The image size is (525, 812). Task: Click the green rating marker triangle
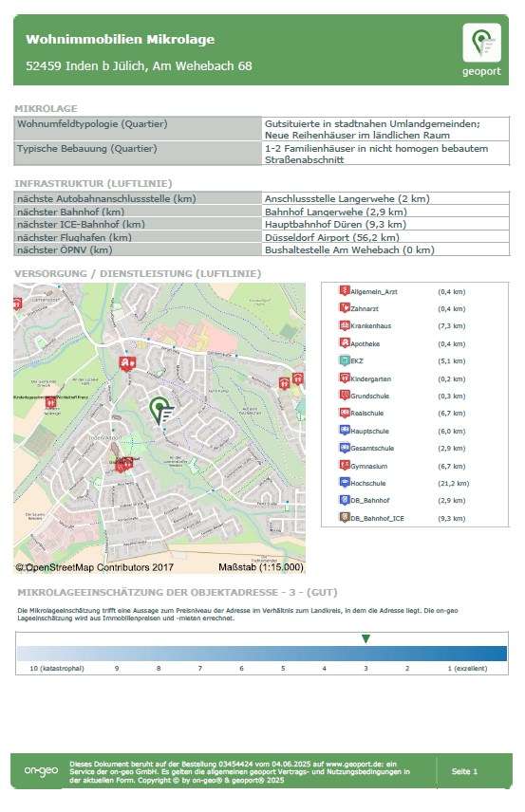point(366,639)
